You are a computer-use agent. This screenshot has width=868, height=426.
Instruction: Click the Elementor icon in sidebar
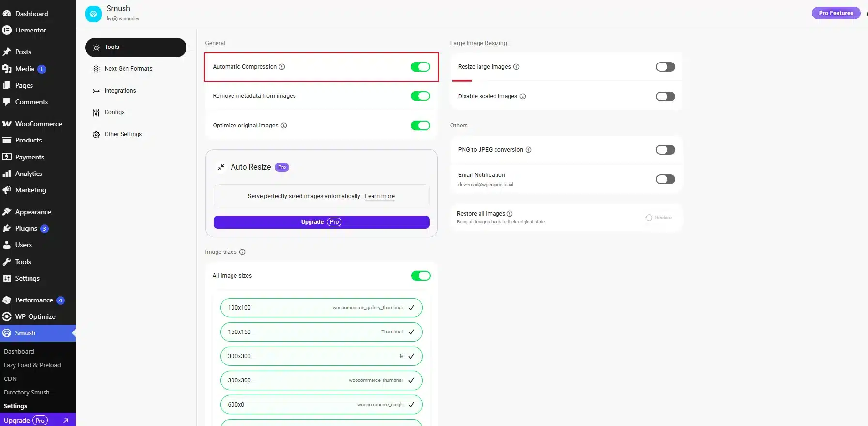pos(7,30)
